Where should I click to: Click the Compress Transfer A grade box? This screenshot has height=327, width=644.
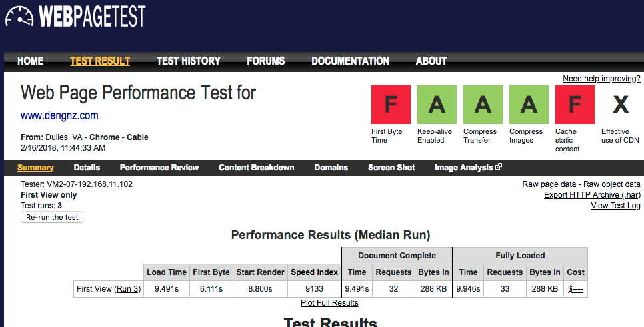point(483,104)
